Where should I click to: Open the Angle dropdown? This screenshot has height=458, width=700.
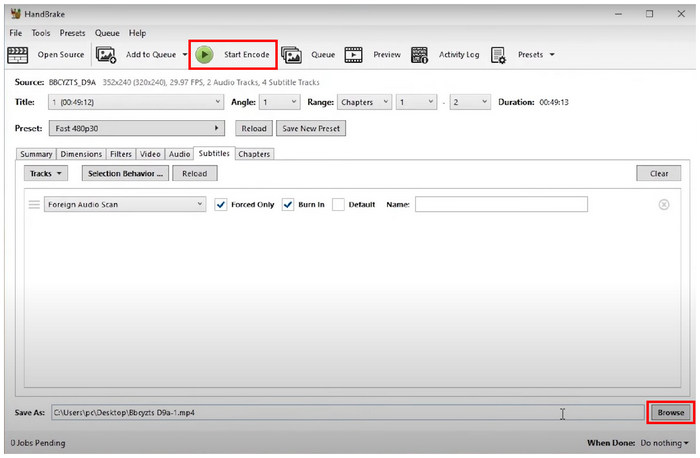point(279,102)
